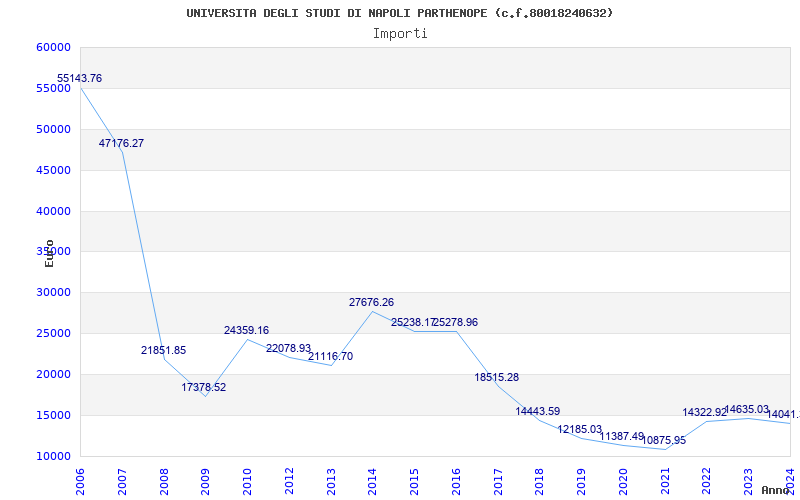Click the 17378.52 value label
The width and height of the screenshot is (800, 500).
tap(204, 387)
